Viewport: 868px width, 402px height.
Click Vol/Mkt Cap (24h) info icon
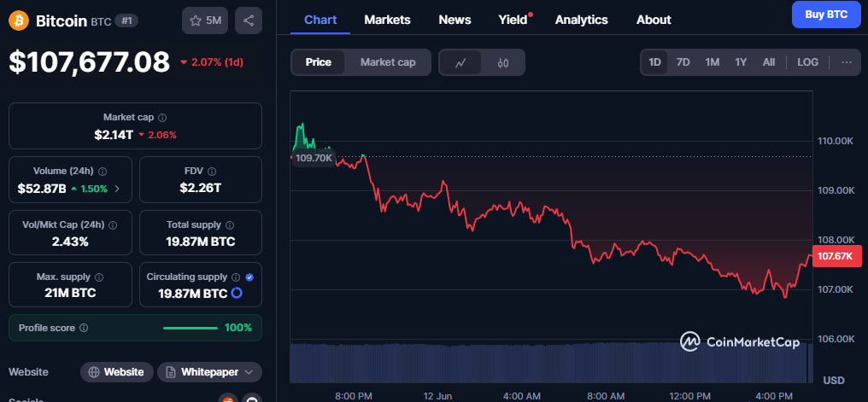pyautogui.click(x=113, y=225)
